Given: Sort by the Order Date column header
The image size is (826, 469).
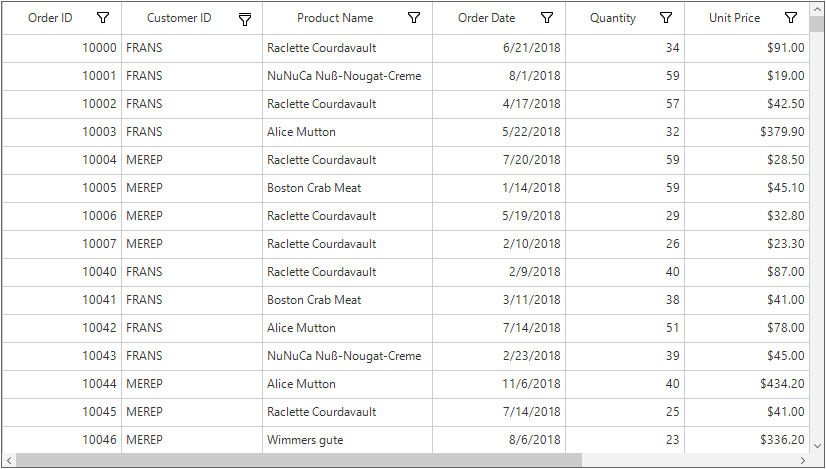Looking at the screenshot, I should coord(486,18).
